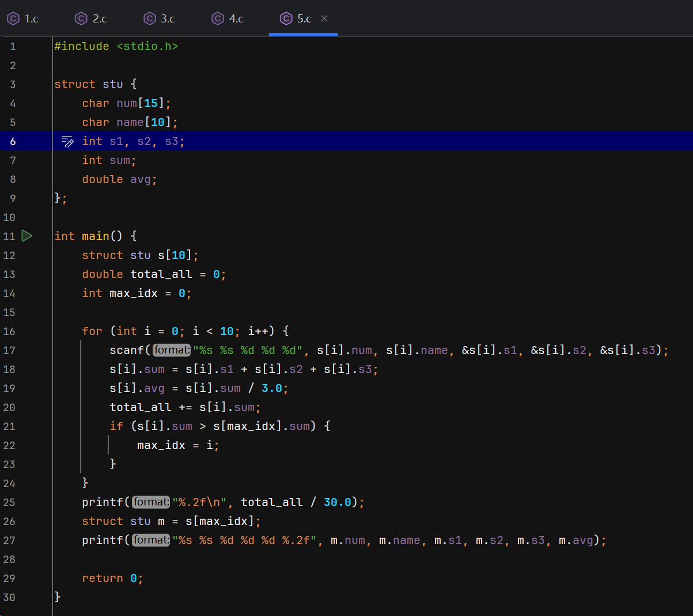Click the total_all variable declaration
Screen dimensions: 693x616
click(x=161, y=275)
